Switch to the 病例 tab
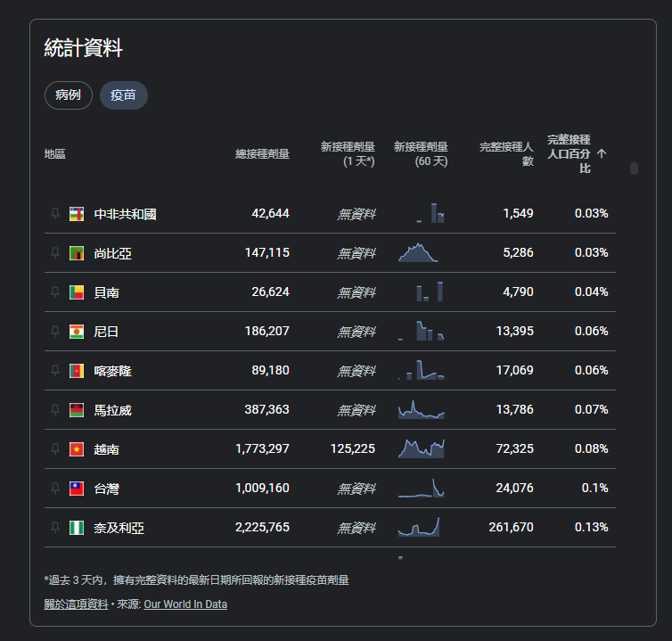Screen dimensions: 672x641 (68, 95)
